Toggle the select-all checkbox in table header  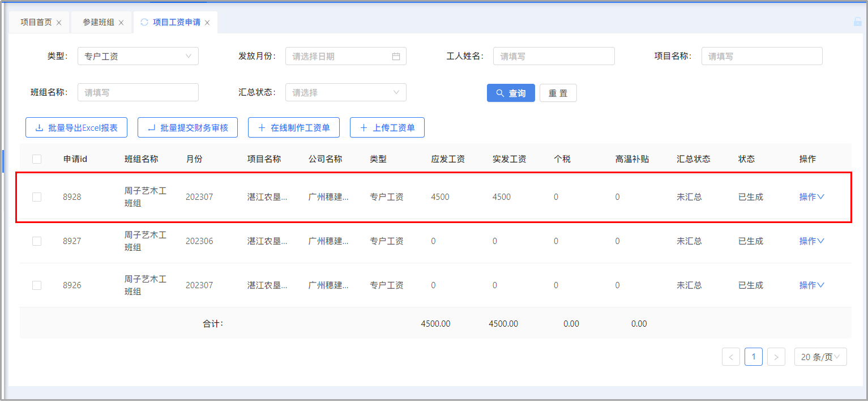[37, 159]
